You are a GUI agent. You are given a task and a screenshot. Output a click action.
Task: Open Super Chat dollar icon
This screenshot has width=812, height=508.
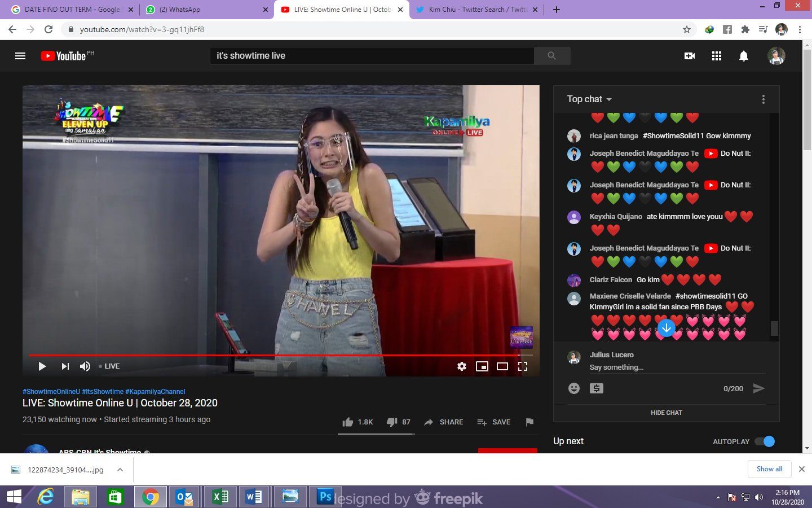click(597, 388)
